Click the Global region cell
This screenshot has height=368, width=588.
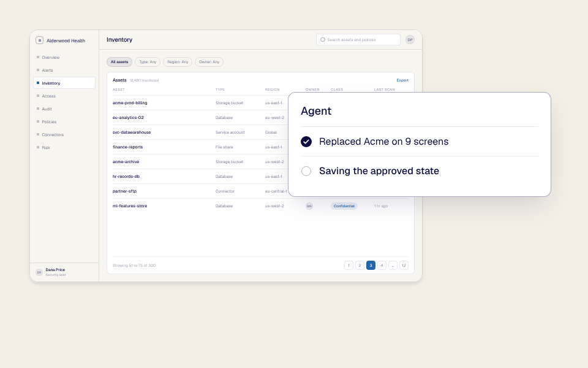[271, 132]
